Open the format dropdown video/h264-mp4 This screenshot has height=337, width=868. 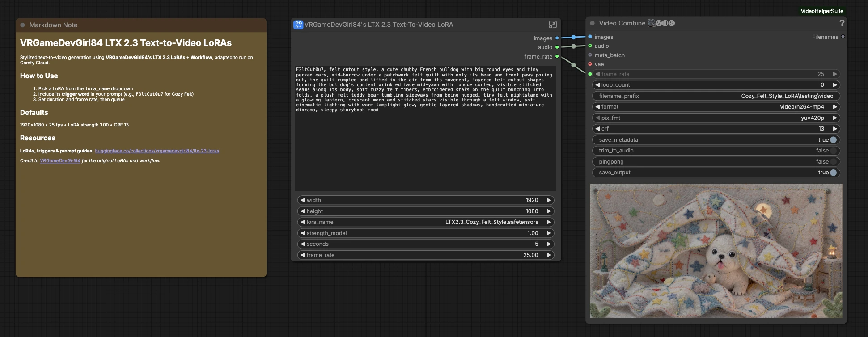pos(716,107)
